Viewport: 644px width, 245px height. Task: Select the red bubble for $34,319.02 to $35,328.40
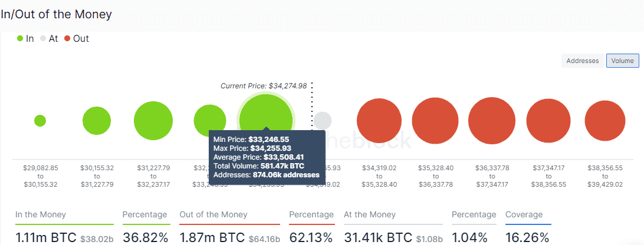(379, 121)
